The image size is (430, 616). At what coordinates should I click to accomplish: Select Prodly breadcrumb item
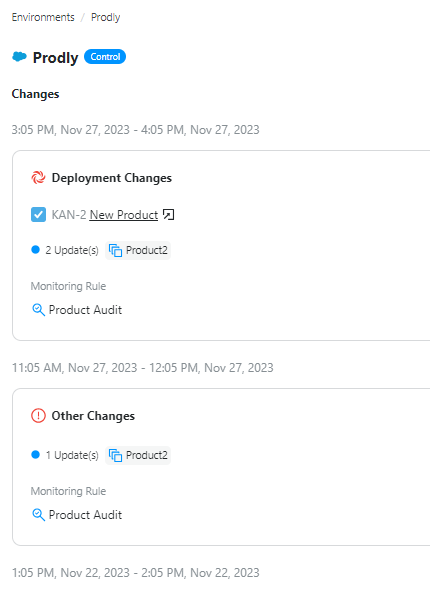click(x=106, y=17)
